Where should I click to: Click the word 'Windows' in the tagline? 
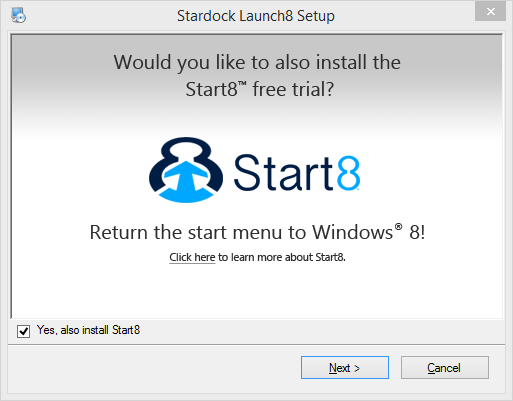click(x=352, y=232)
